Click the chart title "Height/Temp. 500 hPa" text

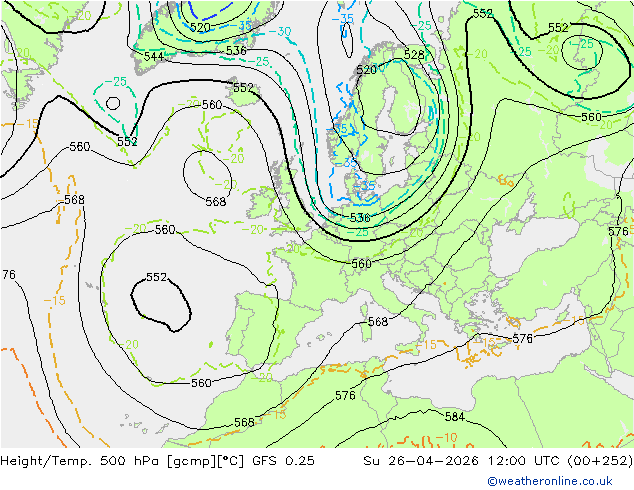click(79, 461)
